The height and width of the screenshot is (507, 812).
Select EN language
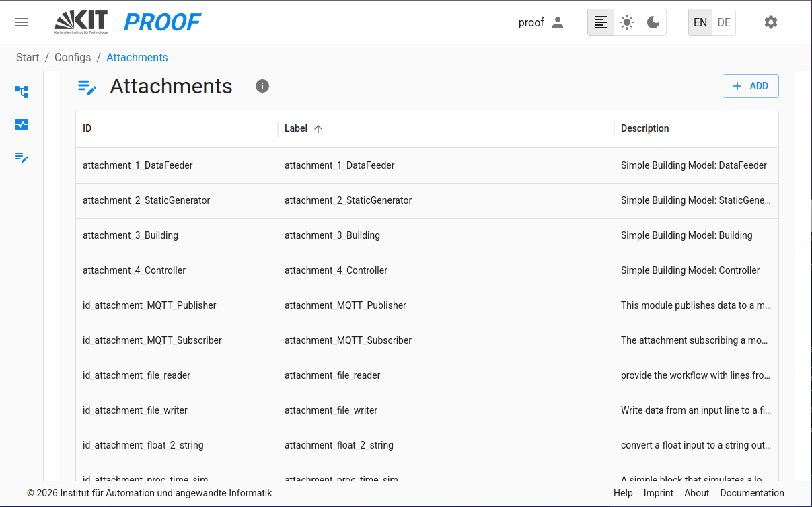point(700,22)
